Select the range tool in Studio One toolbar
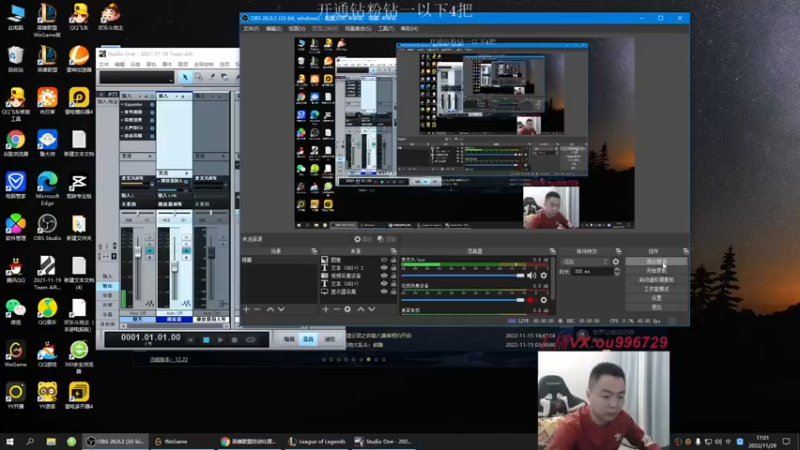 coord(198,77)
